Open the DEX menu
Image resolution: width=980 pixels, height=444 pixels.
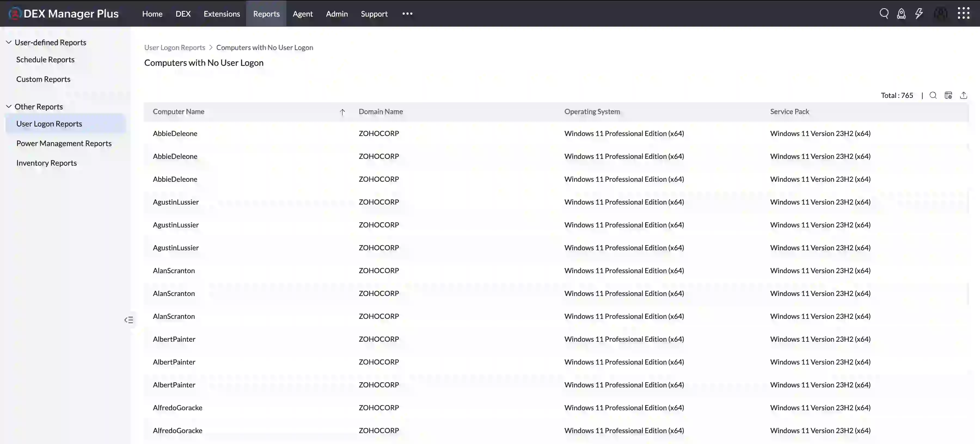tap(183, 14)
